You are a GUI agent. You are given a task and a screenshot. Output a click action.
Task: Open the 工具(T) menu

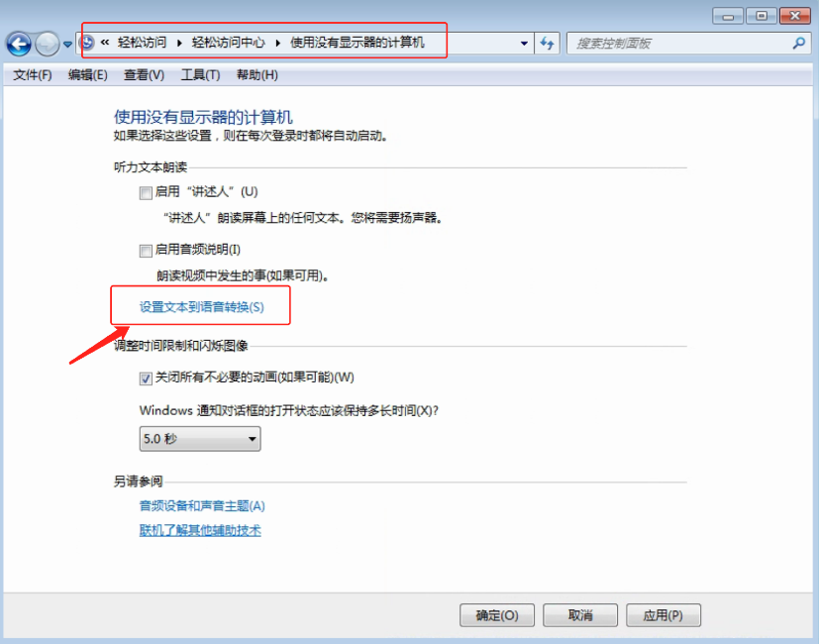click(x=200, y=75)
